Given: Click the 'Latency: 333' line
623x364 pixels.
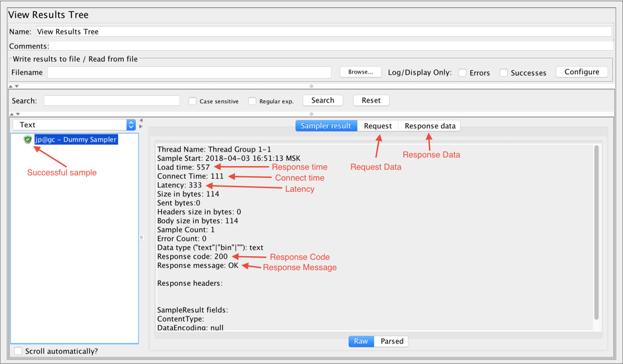Looking at the screenshot, I should (x=179, y=185).
